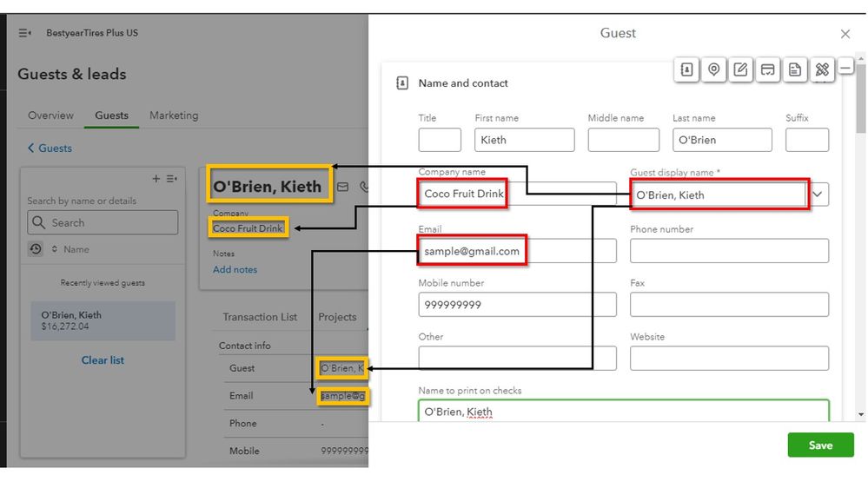The image size is (868, 488).
Task: Click into the Website field
Action: tap(729, 358)
